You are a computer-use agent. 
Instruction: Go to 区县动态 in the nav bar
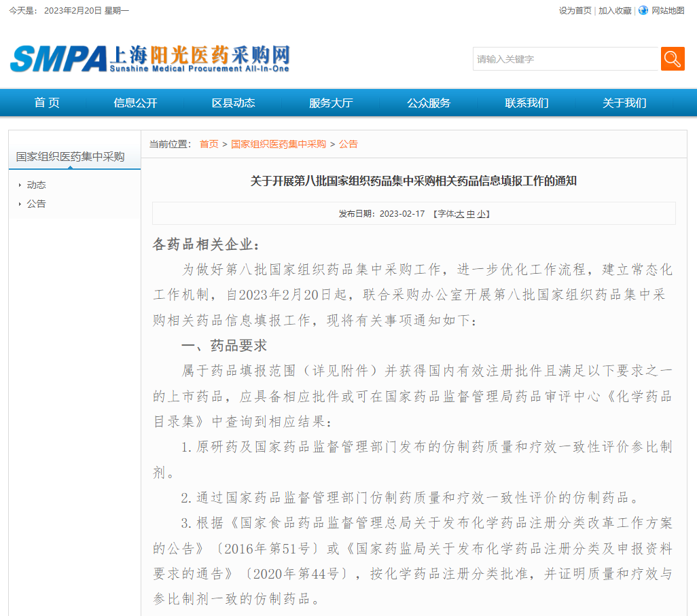coord(234,103)
